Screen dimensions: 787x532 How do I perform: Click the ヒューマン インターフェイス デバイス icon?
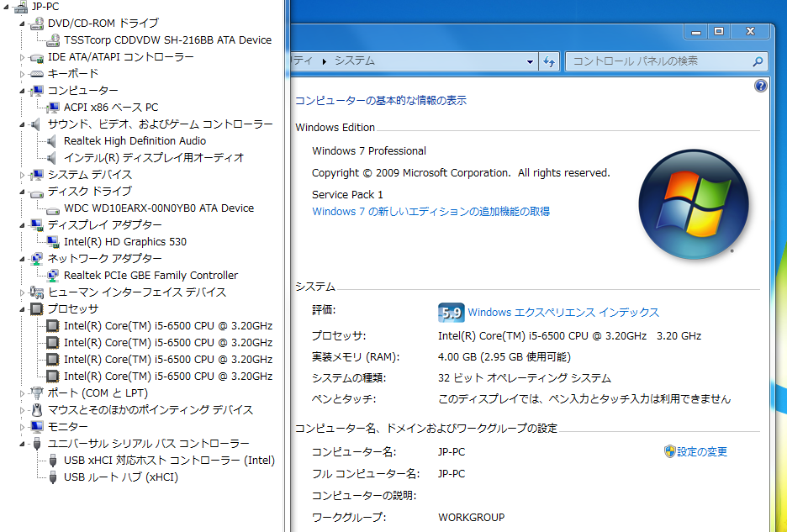click(37, 292)
